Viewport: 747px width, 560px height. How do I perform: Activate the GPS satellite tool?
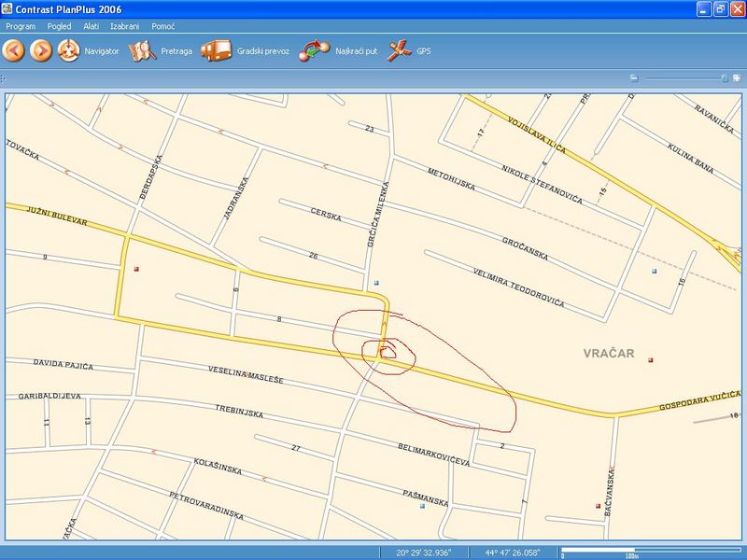pyautogui.click(x=400, y=50)
